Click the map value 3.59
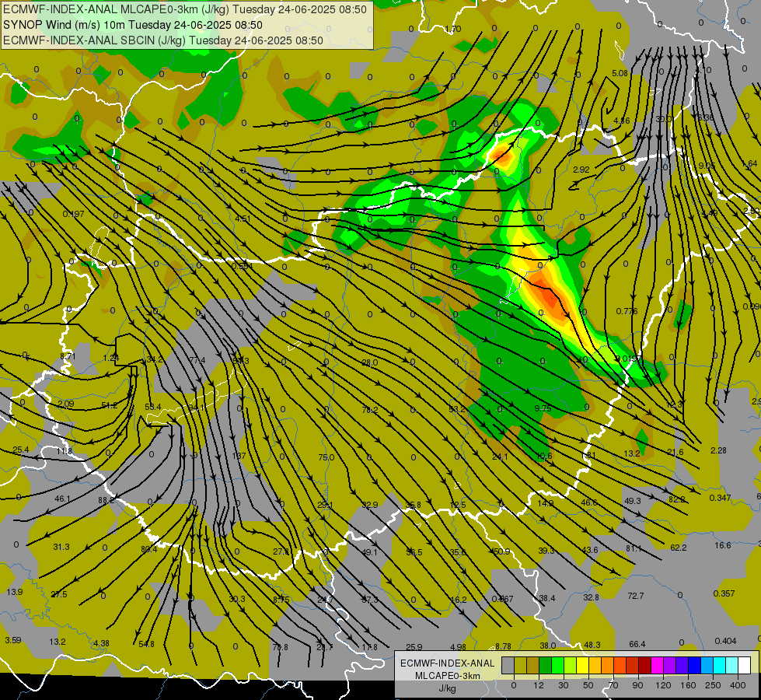 [x=13, y=640]
